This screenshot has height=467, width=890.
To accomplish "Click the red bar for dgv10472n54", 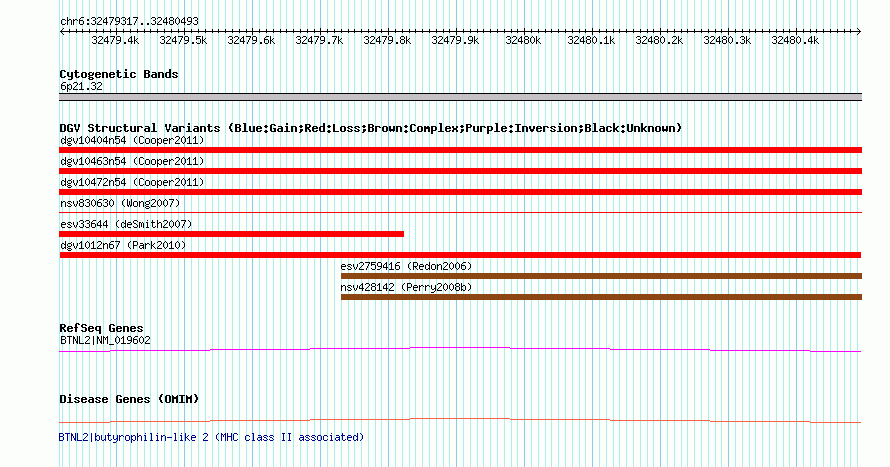I will (x=460, y=192).
